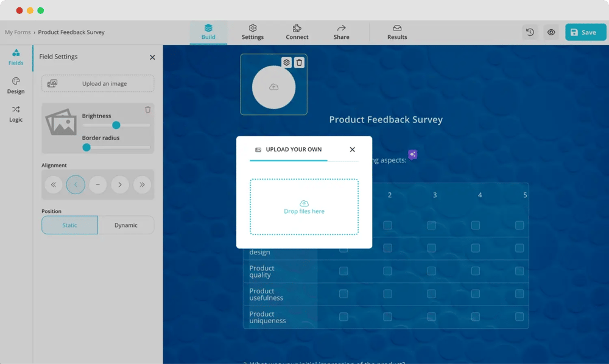
Task: Click the Drop files here upload area
Action: click(x=304, y=207)
